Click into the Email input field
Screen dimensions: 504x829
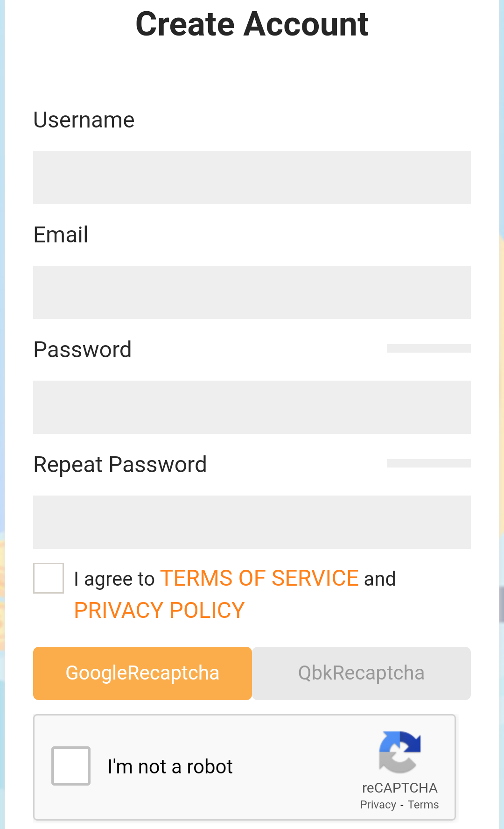point(252,292)
